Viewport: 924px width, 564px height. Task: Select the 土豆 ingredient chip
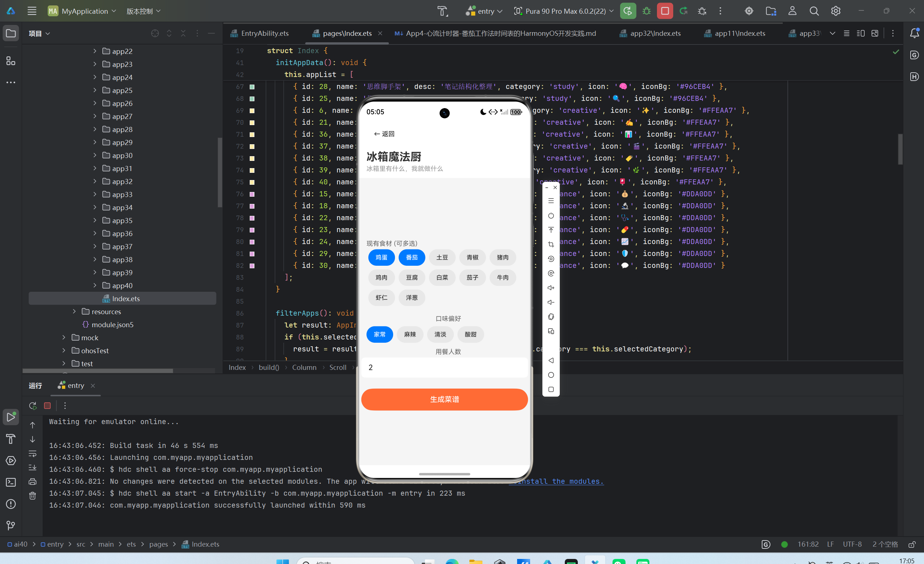(x=442, y=257)
